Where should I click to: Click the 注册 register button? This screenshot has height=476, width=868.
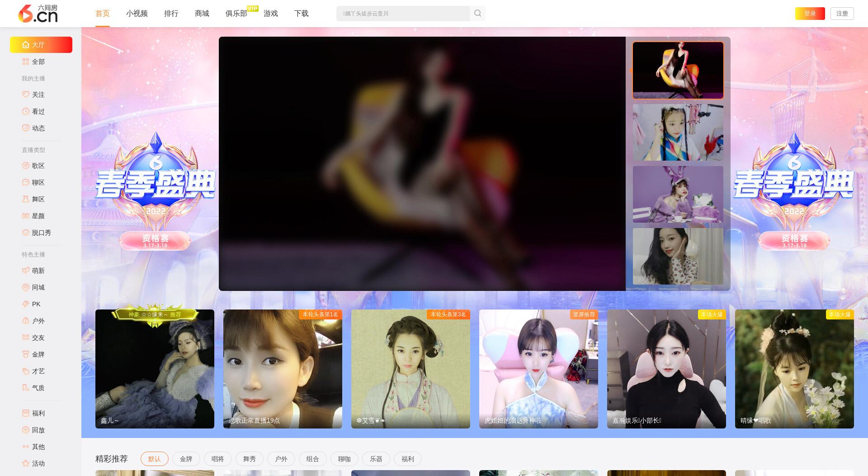(x=842, y=14)
